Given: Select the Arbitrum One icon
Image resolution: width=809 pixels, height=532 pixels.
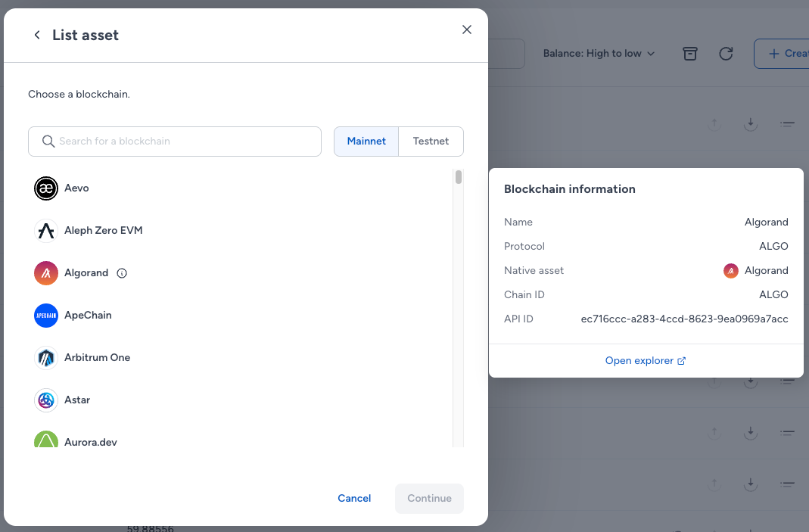Looking at the screenshot, I should (46, 358).
